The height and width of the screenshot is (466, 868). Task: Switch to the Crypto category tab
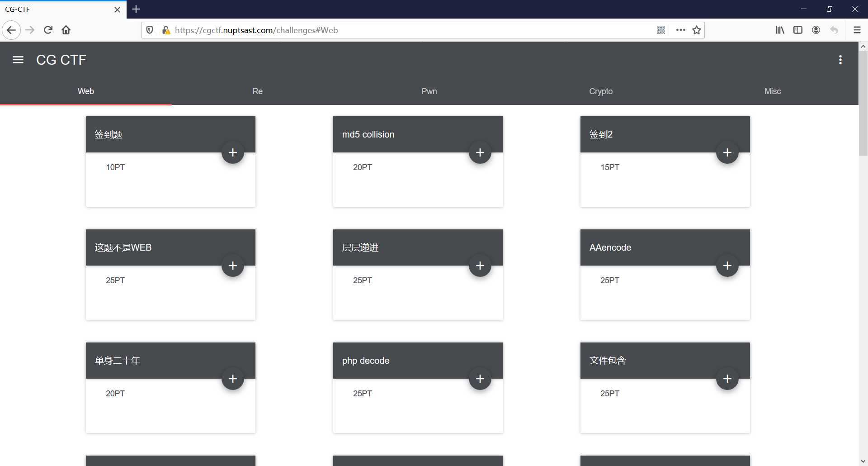pyautogui.click(x=601, y=91)
